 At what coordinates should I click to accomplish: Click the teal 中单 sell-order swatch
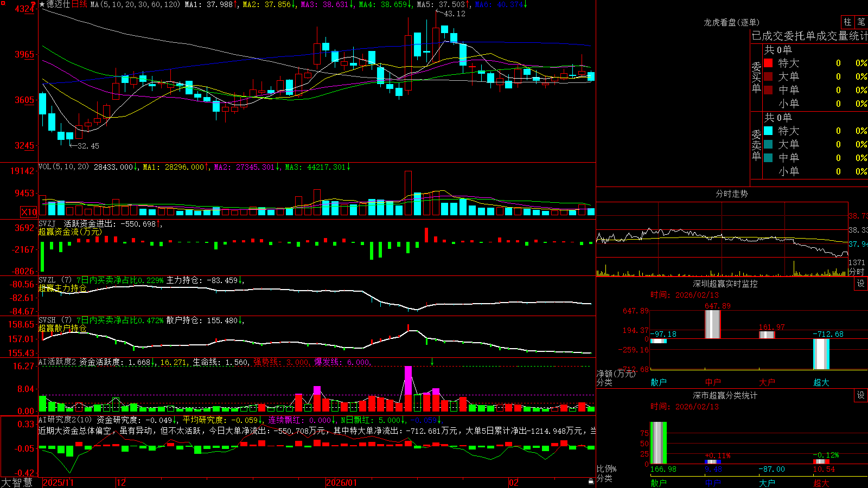click(768, 158)
